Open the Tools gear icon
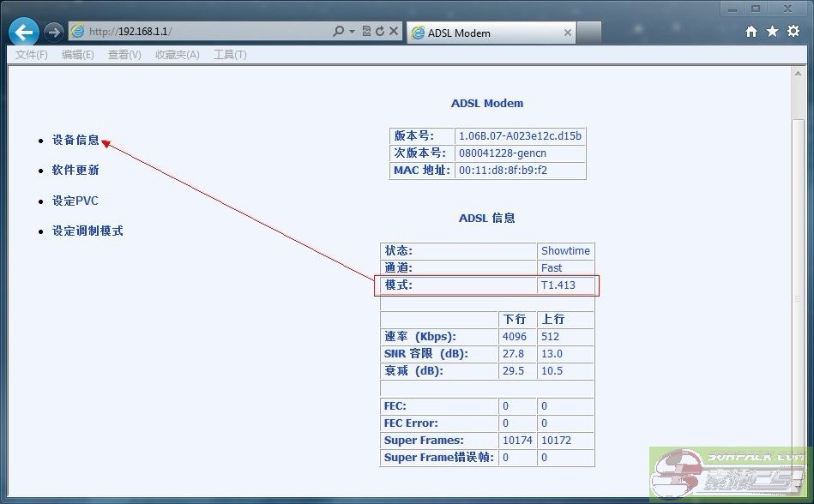 [x=793, y=32]
